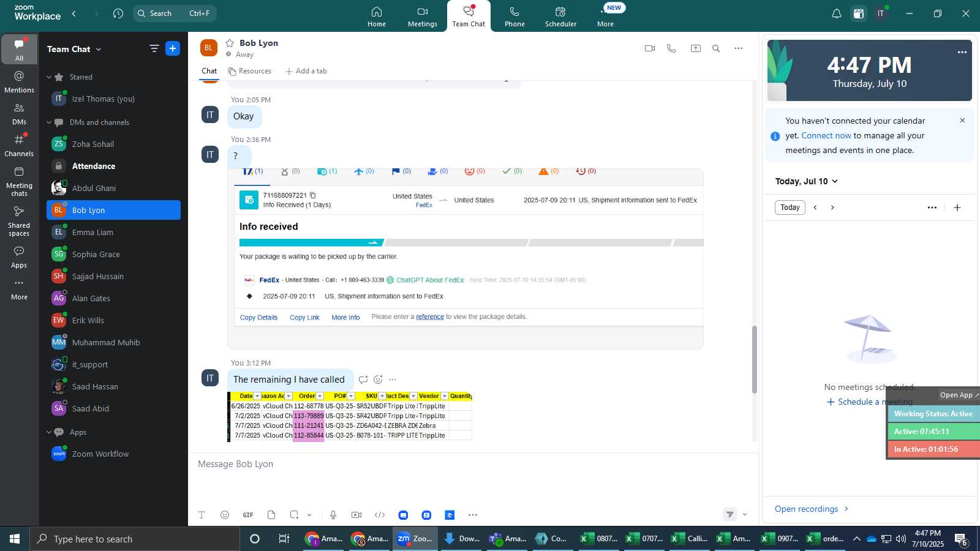
Task: Click the Connect now calendar link
Action: (826, 136)
